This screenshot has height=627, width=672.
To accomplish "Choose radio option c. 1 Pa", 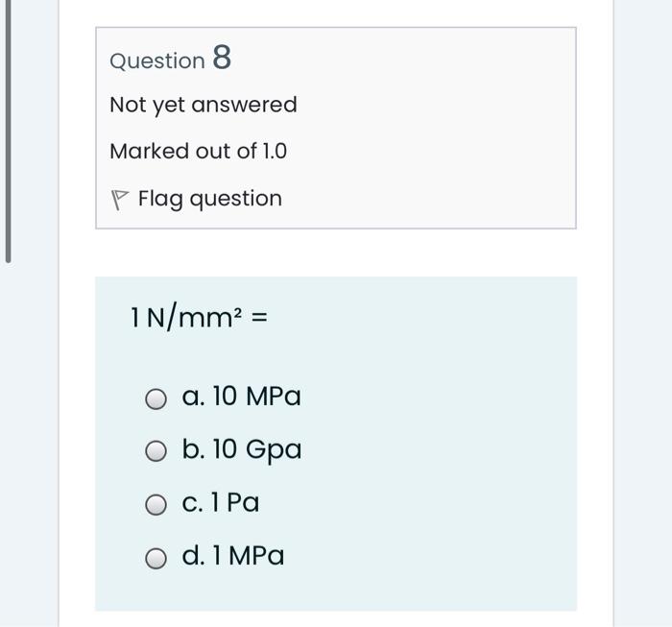I will tap(156, 504).
